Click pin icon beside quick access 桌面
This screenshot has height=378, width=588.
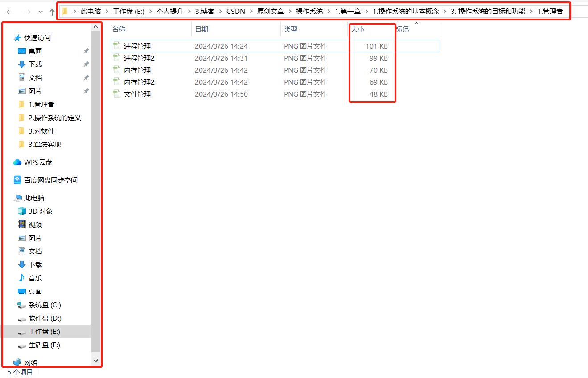pyautogui.click(x=86, y=51)
